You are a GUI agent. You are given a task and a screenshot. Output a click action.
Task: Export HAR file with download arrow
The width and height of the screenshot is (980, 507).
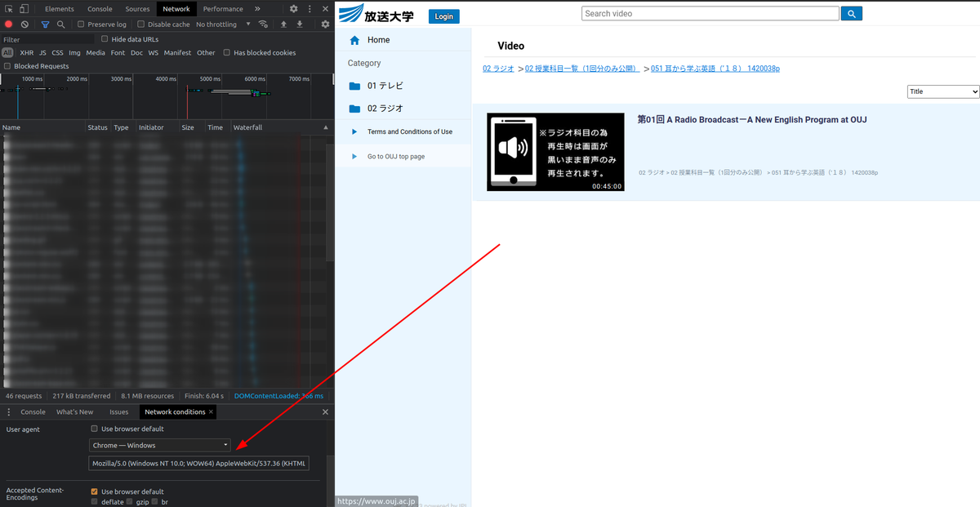click(300, 24)
